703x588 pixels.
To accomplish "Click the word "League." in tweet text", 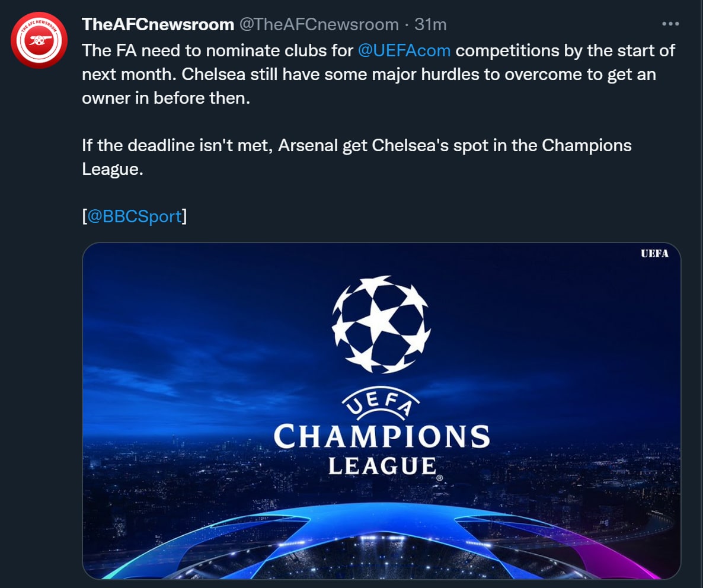I will coord(113,169).
